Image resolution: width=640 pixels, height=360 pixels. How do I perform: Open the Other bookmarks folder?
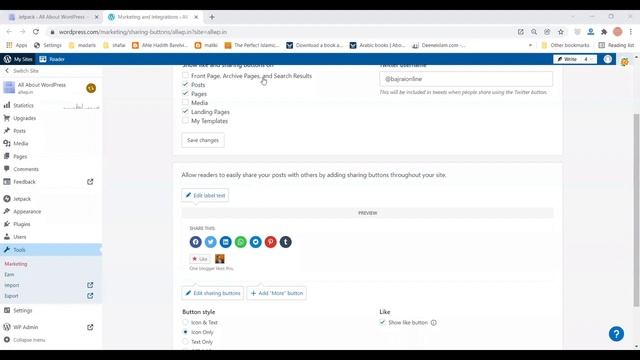coord(565,45)
